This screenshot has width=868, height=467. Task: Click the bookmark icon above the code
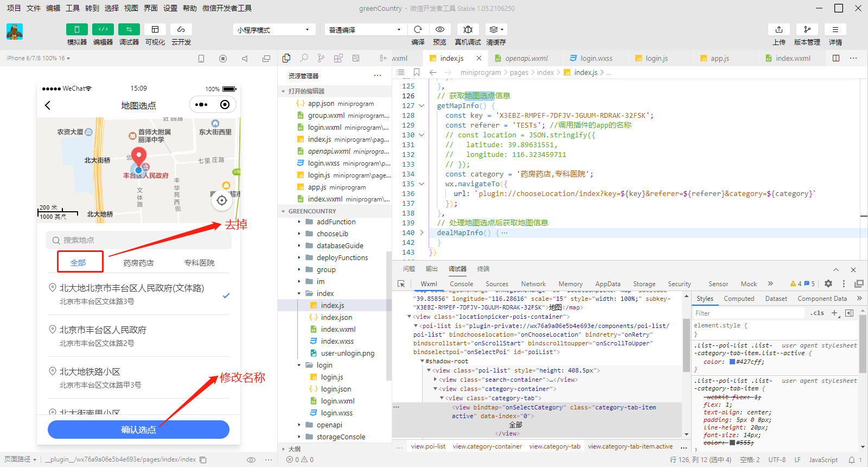(417, 72)
